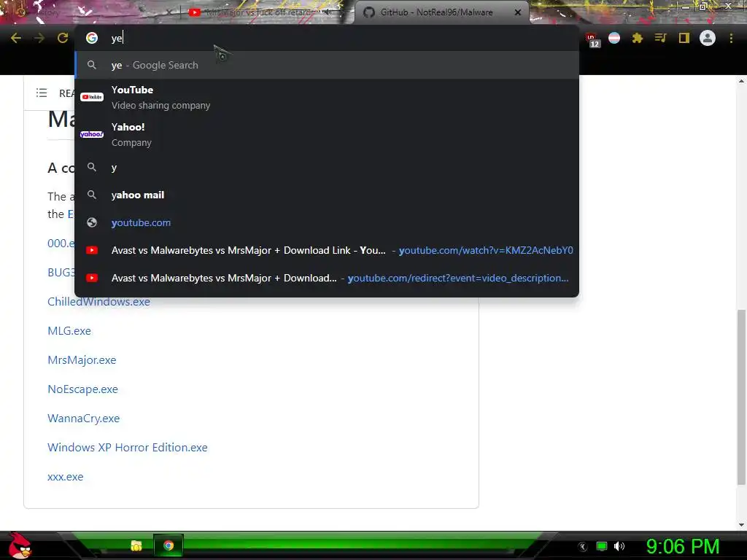The width and height of the screenshot is (747, 560).
Task: Open the volume speaker tray icon
Action: click(x=619, y=546)
